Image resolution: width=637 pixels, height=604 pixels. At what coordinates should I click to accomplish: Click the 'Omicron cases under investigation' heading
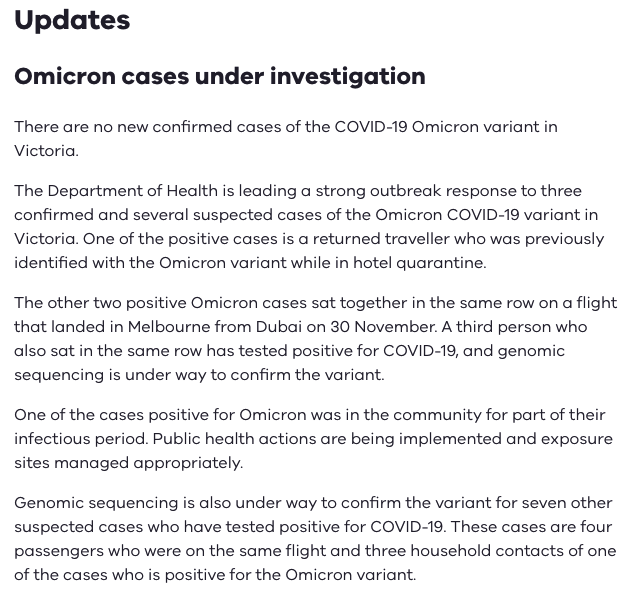220,76
